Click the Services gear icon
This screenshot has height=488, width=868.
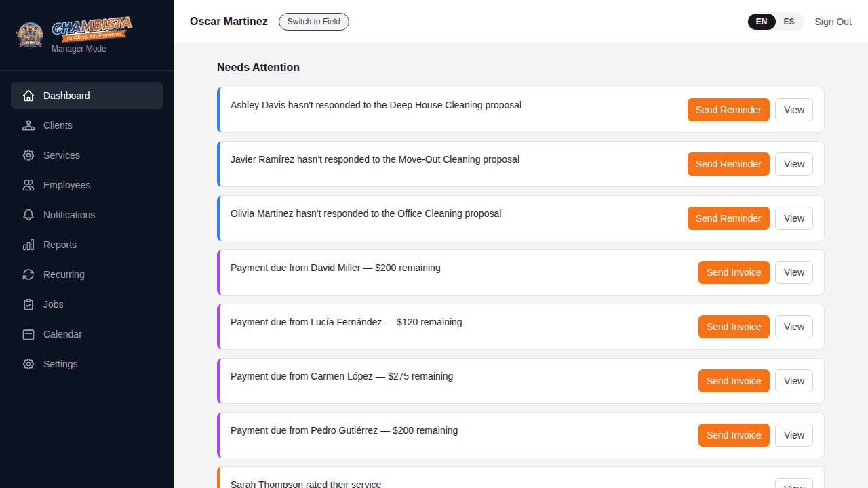28,155
